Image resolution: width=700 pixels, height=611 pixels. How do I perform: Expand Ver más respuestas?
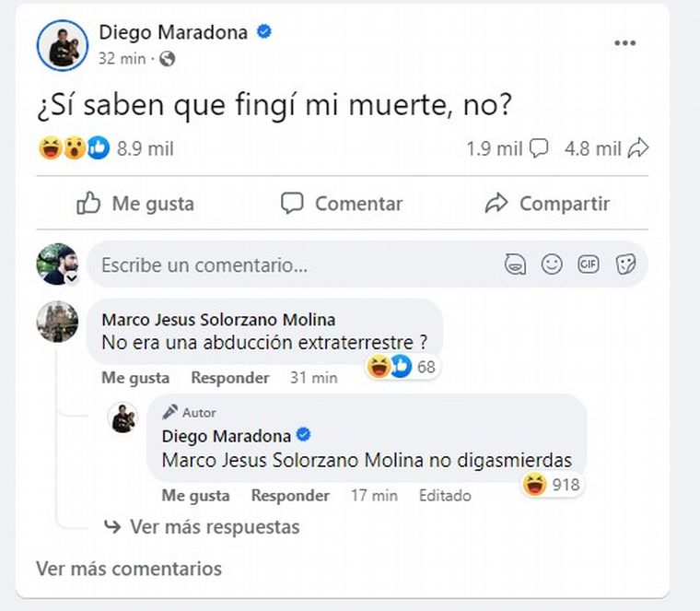[214, 527]
